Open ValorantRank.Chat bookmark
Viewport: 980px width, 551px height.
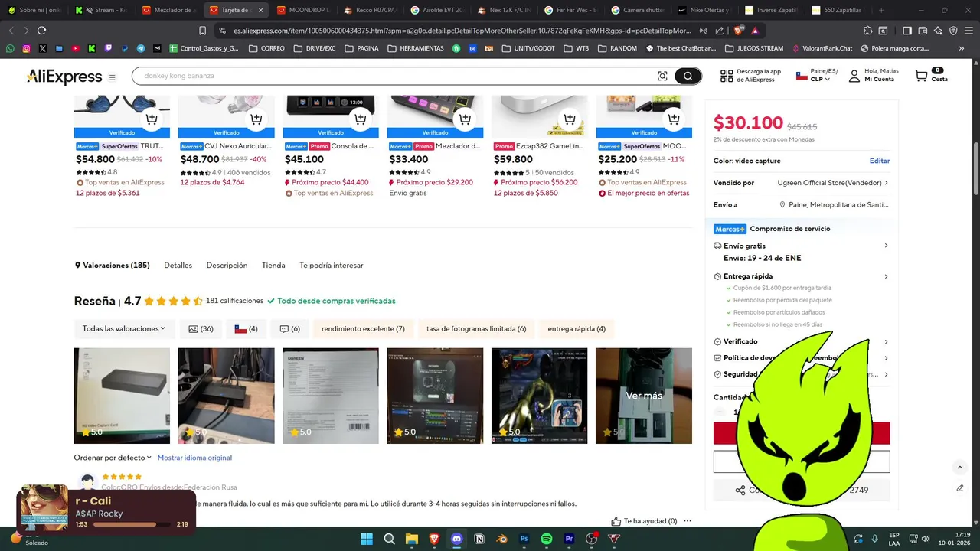point(821,48)
